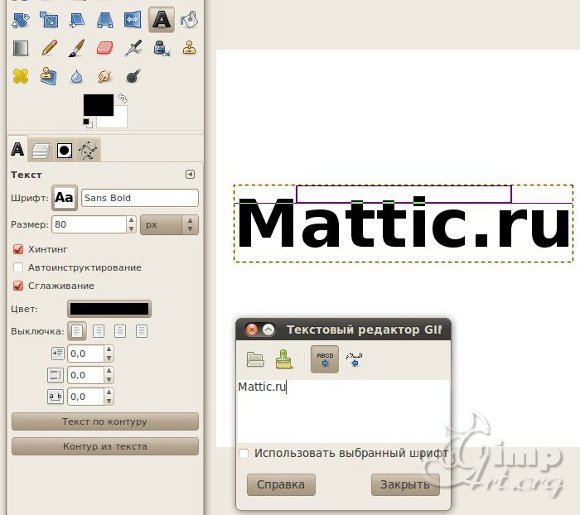The height and width of the screenshot is (515, 580).
Task: Increase font size with up arrow
Action: 131,220
